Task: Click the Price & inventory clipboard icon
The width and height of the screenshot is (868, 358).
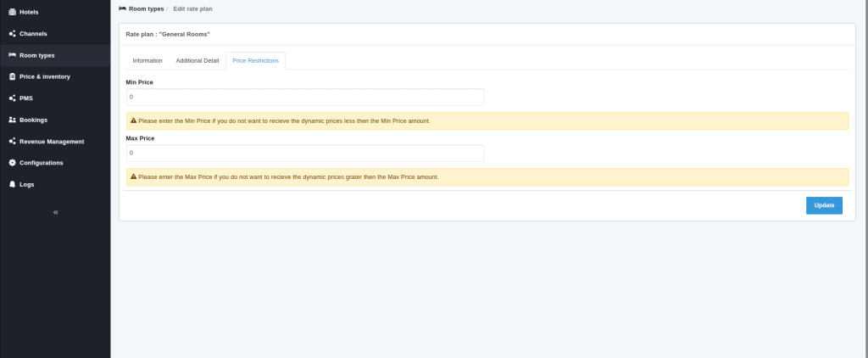Action: click(12, 76)
